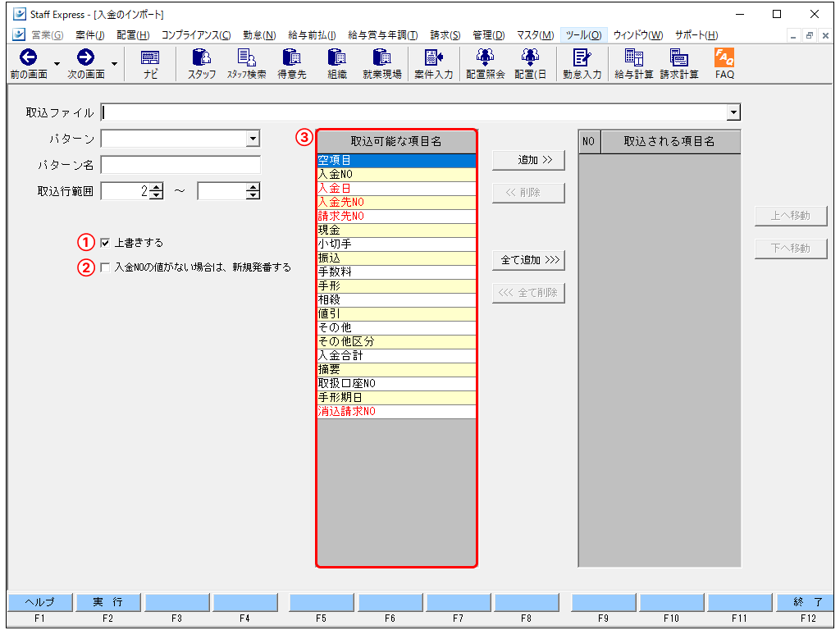This screenshot has width=840, height=630.
Task: Open the ツール menu
Action: pyautogui.click(x=585, y=35)
